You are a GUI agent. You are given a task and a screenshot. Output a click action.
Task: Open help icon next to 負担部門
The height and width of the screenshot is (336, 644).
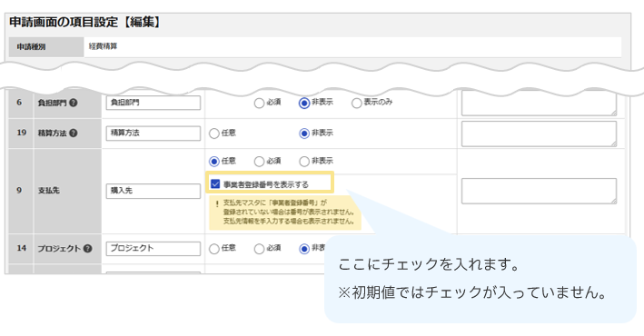(x=73, y=103)
